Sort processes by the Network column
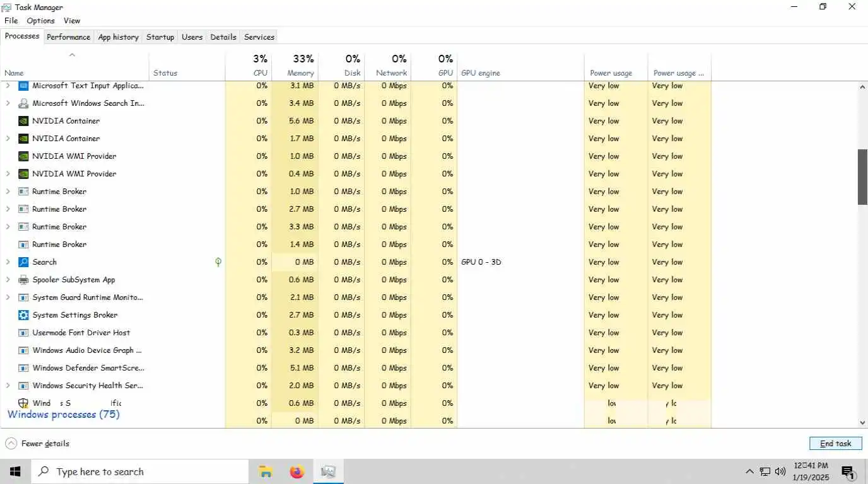Screen dimensions: 868x484 pyautogui.click(x=388, y=66)
